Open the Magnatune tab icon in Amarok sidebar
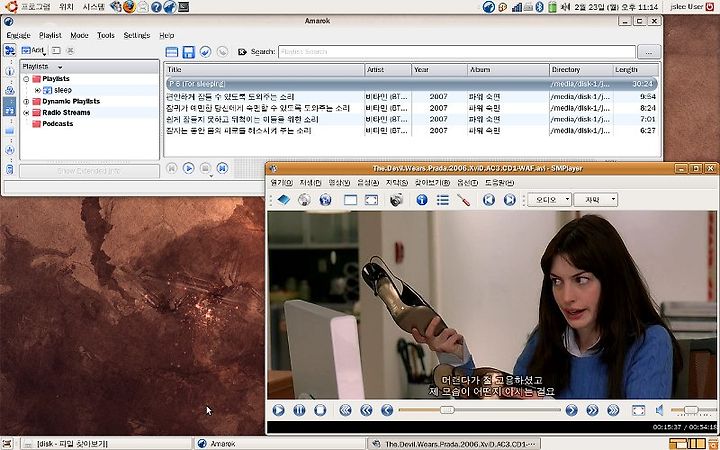The height and width of the screenshot is (450, 720). coord(10,150)
